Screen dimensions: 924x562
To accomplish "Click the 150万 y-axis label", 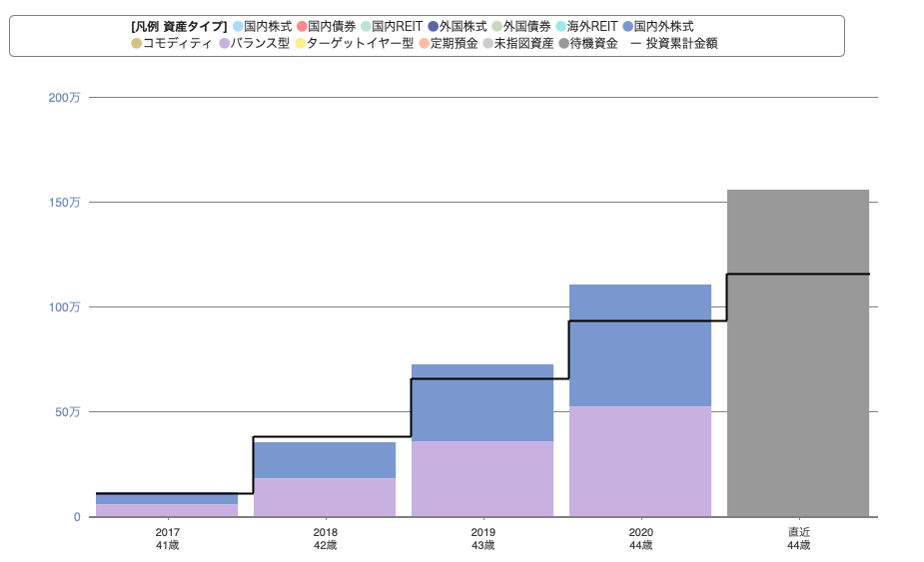I will tap(64, 203).
